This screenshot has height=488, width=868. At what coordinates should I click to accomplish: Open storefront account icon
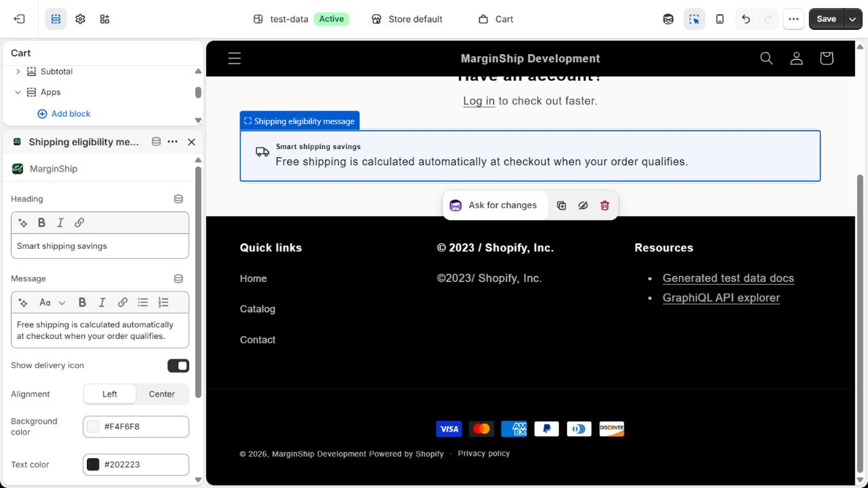(796, 58)
